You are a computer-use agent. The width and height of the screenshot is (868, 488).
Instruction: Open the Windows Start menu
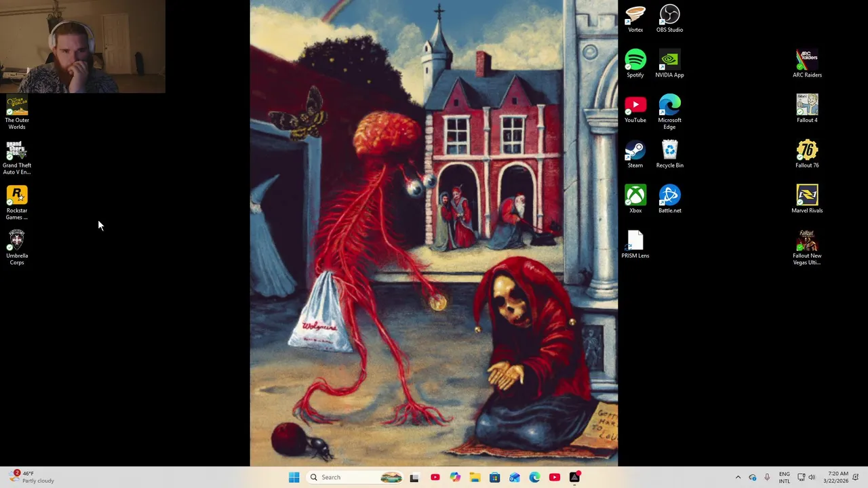click(x=294, y=477)
